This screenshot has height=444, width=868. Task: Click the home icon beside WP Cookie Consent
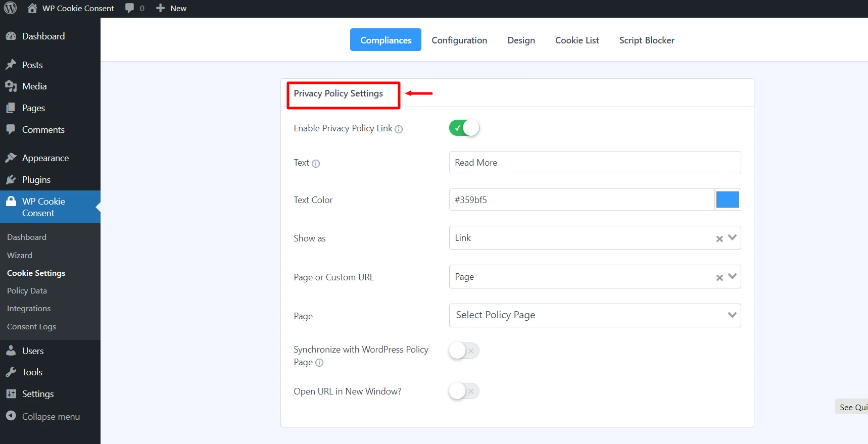coord(32,8)
